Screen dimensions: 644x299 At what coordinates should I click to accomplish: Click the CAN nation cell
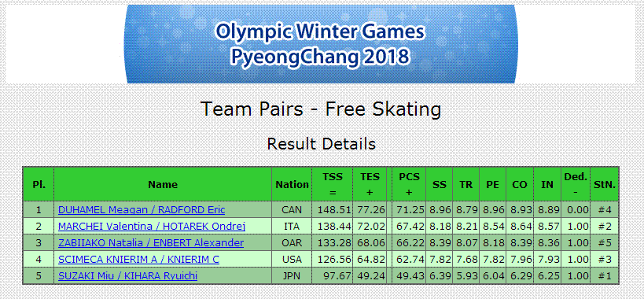tap(292, 210)
